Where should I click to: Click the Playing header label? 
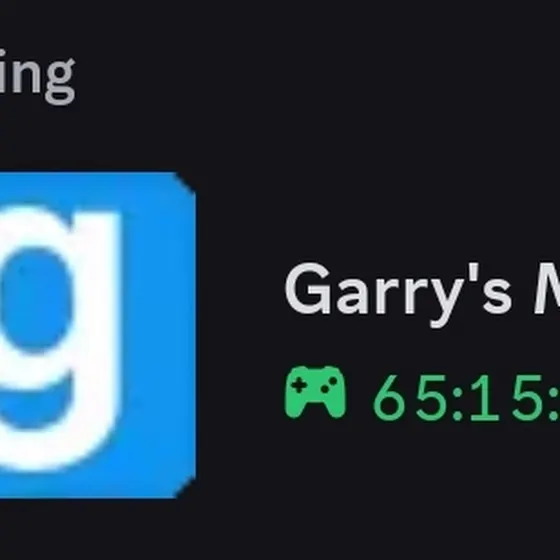[37, 79]
